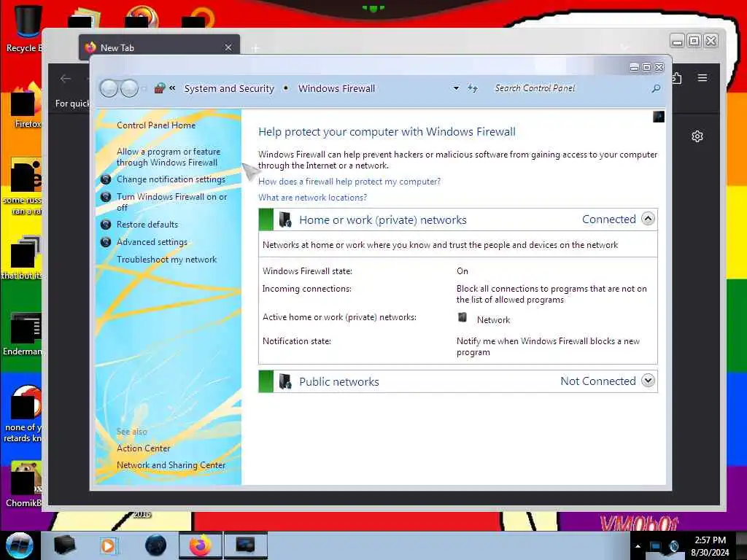
Task: Open a new tab in Firefox
Action: [x=255, y=48]
